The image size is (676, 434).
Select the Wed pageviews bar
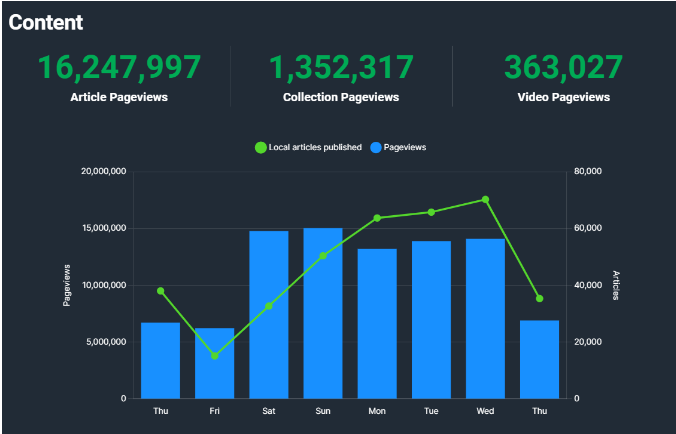click(485, 318)
